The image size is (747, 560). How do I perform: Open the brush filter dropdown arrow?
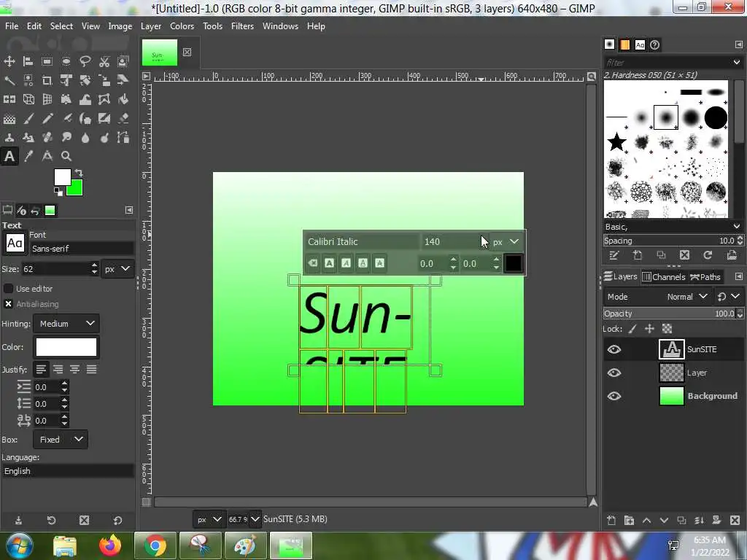click(737, 63)
